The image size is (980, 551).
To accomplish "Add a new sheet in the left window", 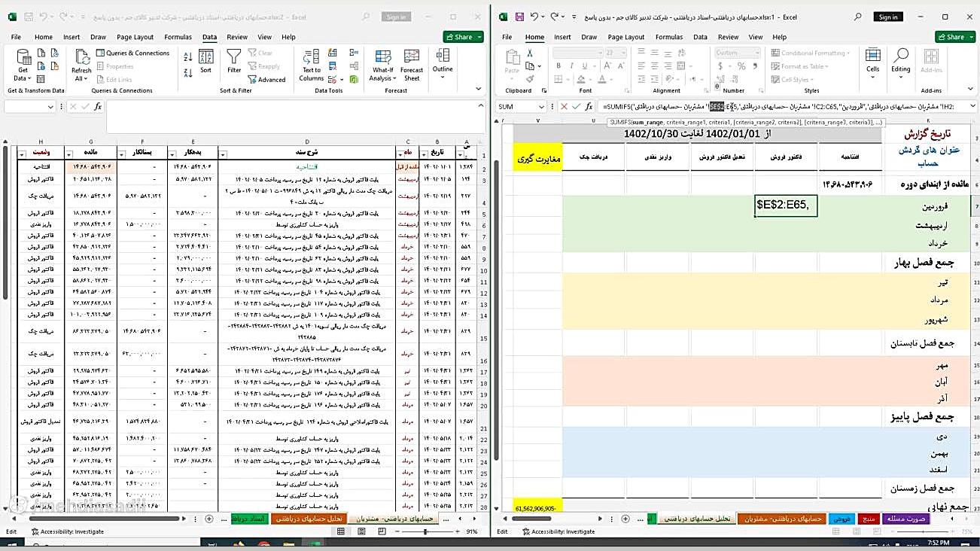I will click(x=209, y=519).
